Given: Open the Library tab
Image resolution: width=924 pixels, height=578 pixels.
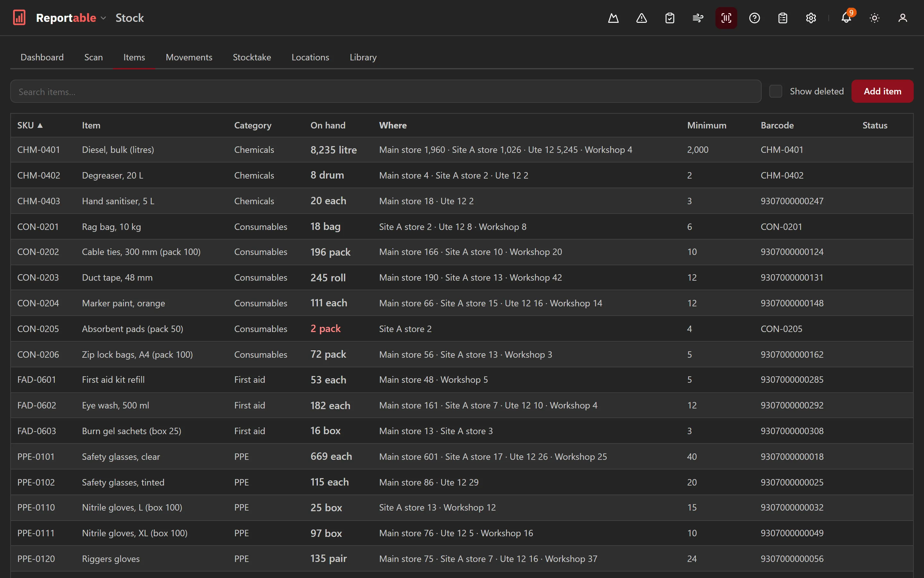Looking at the screenshot, I should click(x=363, y=57).
